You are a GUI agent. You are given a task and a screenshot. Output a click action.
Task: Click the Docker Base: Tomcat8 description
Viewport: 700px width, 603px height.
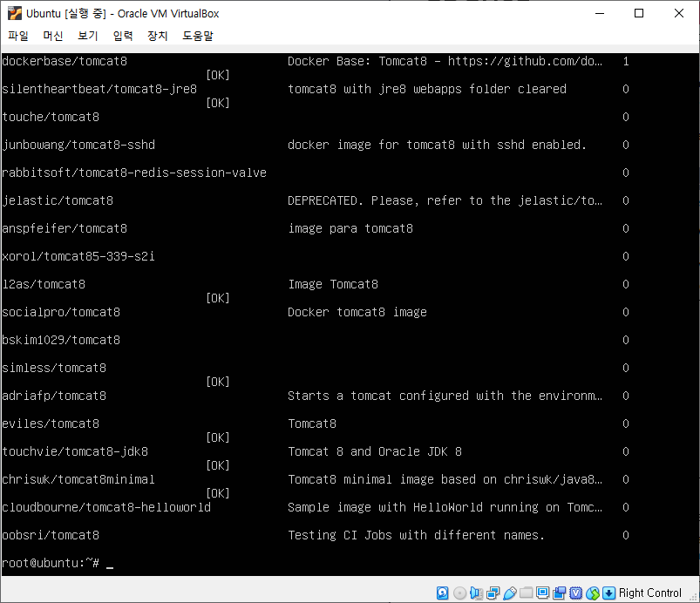click(445, 61)
